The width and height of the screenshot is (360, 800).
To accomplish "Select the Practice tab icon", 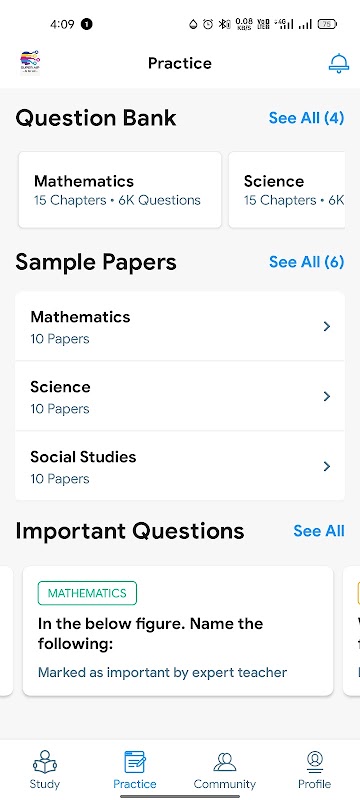I will tap(135, 762).
